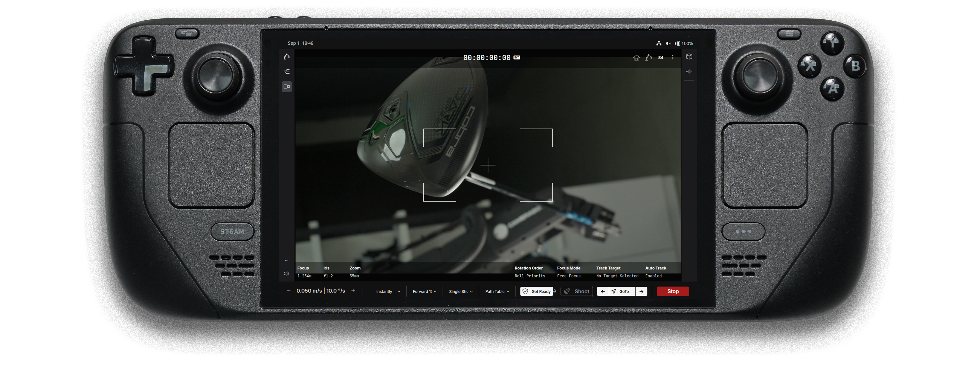Screen dimensions: 980x374
Task: Open the motion paths icon in left sidebar
Action: coord(286,71)
